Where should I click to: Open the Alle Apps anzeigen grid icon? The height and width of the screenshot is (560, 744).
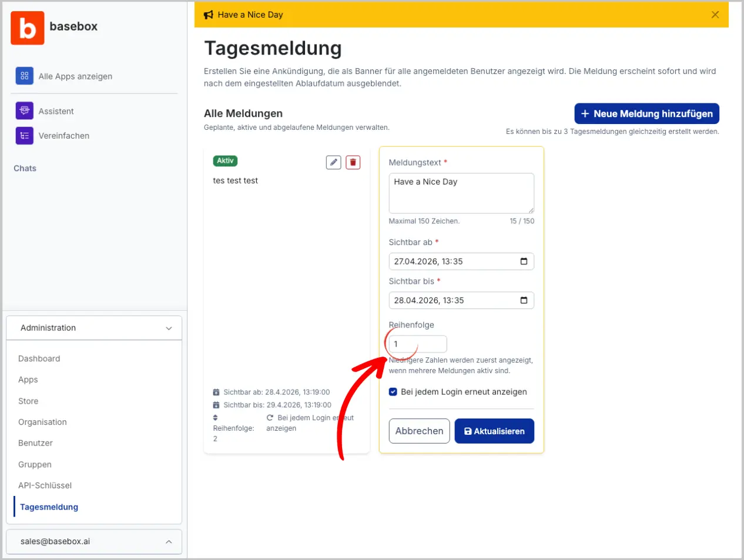(24, 76)
